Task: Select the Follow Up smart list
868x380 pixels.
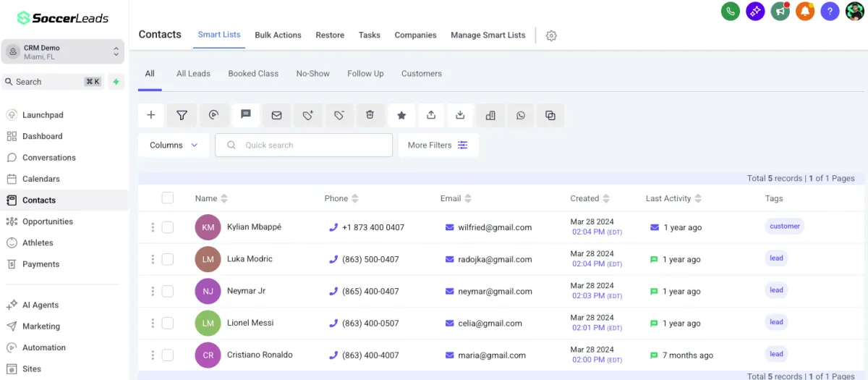Action: pos(365,74)
